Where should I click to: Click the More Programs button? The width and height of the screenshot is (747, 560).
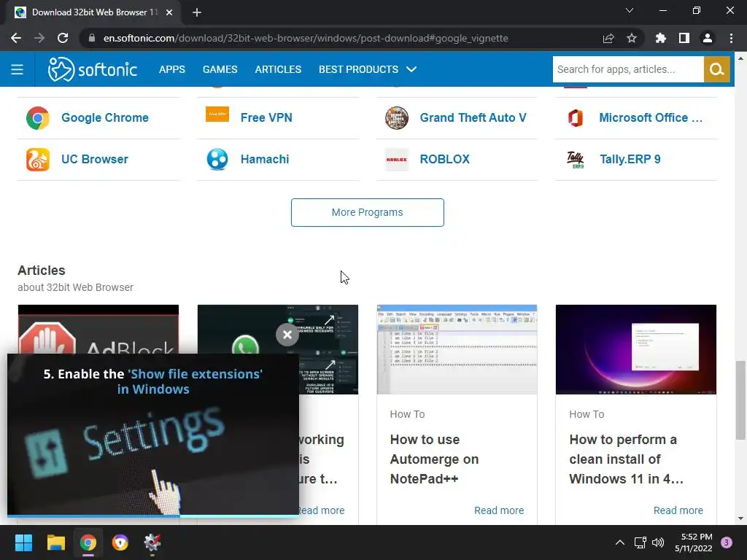368,212
